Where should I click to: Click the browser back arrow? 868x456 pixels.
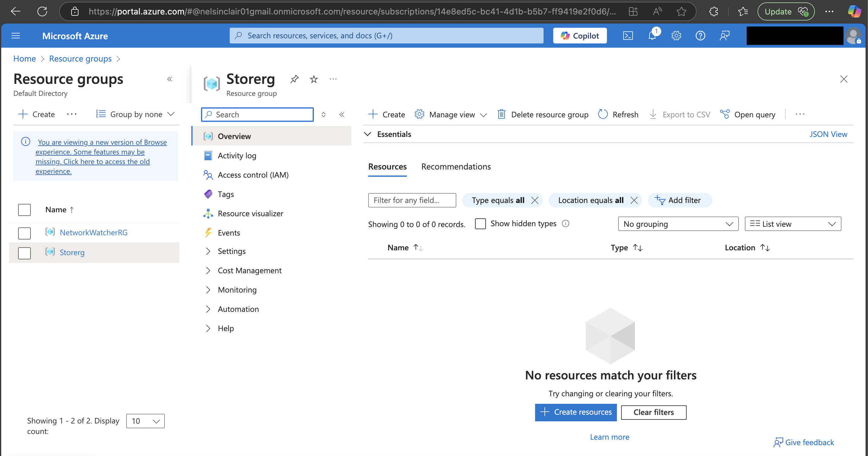click(x=15, y=11)
